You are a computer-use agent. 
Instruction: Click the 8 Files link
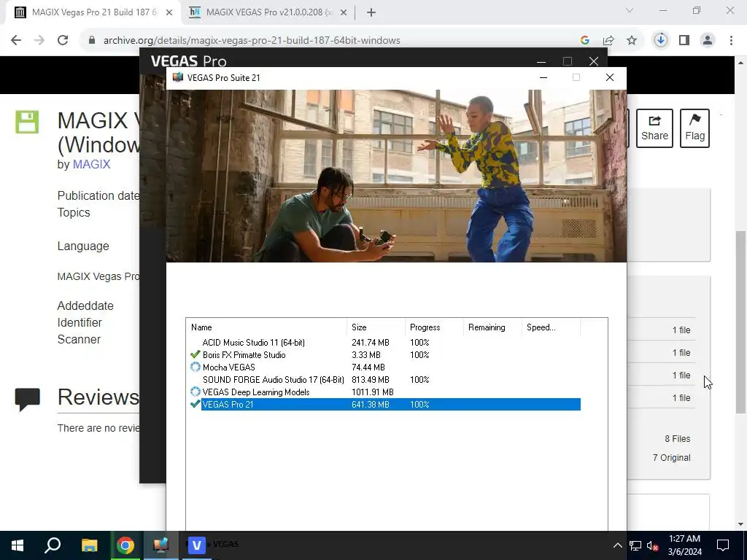pos(678,438)
